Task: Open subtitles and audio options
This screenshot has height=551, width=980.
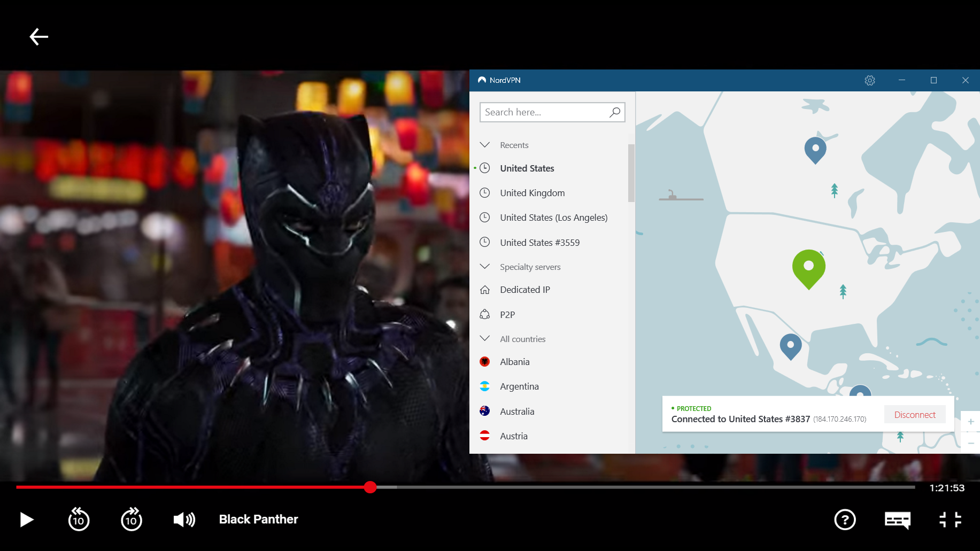Action: (x=897, y=519)
